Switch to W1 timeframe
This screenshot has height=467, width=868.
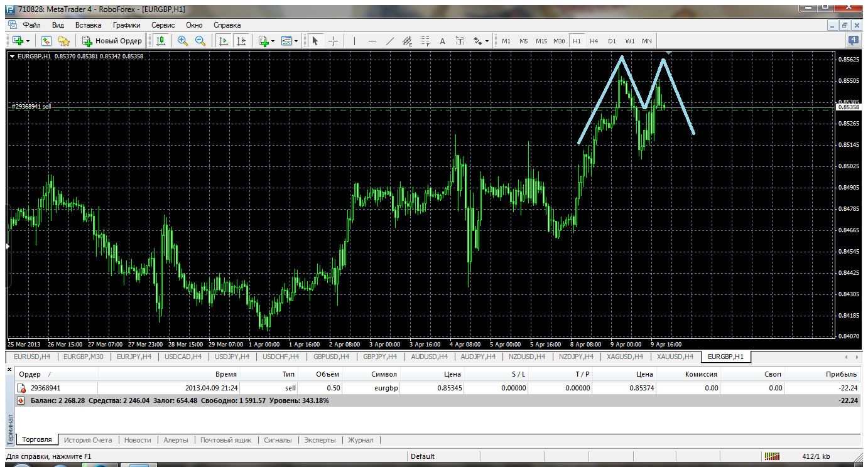point(629,41)
